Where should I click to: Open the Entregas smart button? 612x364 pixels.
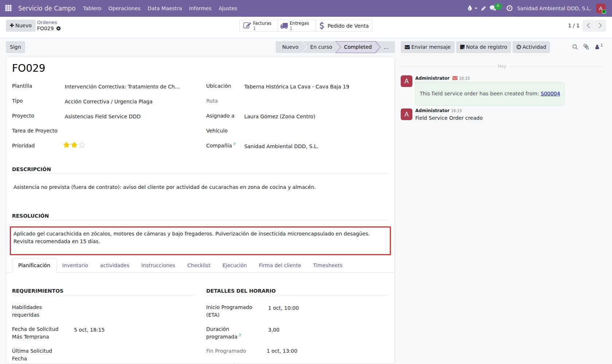(x=296, y=25)
